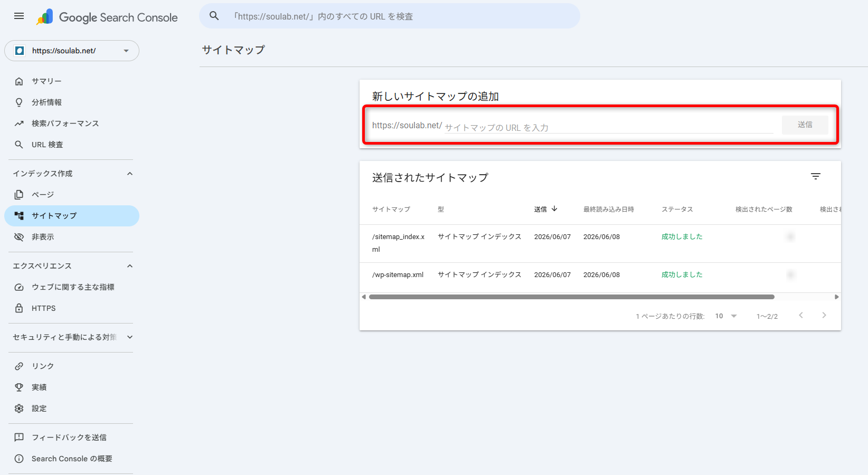Screen dimensions: 868x475
Task: Click the 非表示 crossed-eye icon
Action: click(19, 237)
